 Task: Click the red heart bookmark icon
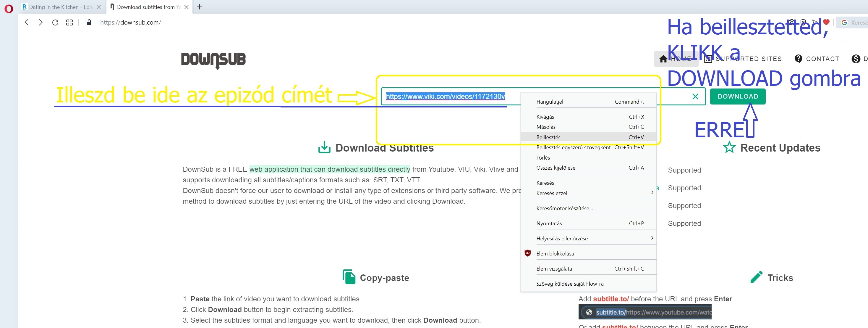826,22
